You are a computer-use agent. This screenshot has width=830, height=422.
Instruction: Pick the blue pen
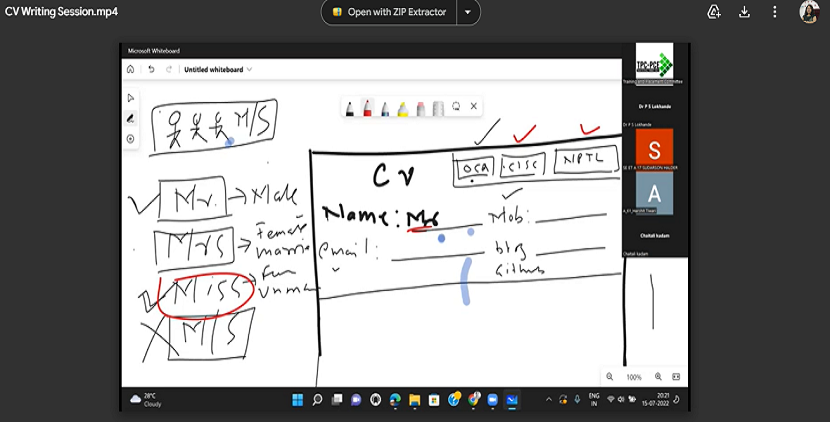[385, 108]
